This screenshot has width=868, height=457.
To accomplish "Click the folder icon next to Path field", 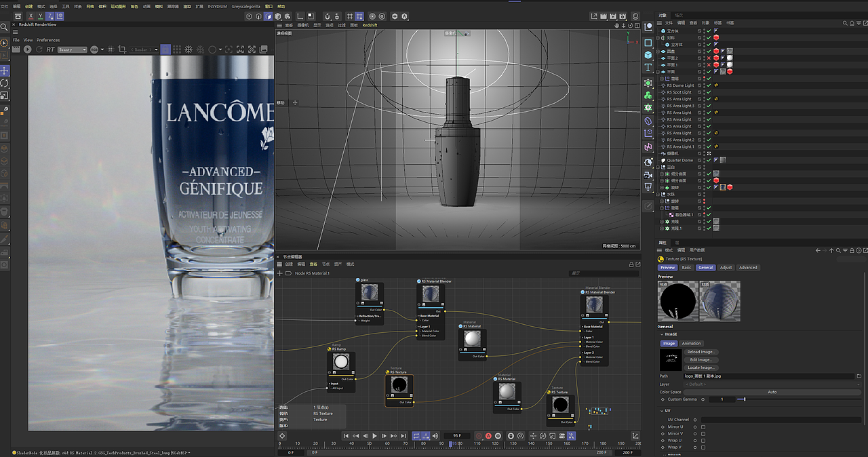I will pos(859,376).
